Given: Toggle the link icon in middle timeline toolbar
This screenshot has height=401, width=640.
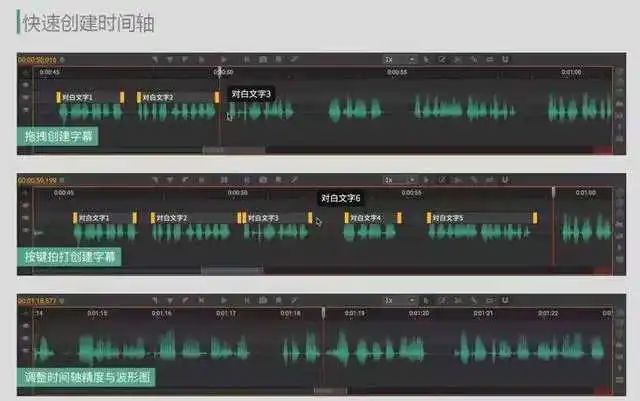Looking at the screenshot, I should pos(474,180).
